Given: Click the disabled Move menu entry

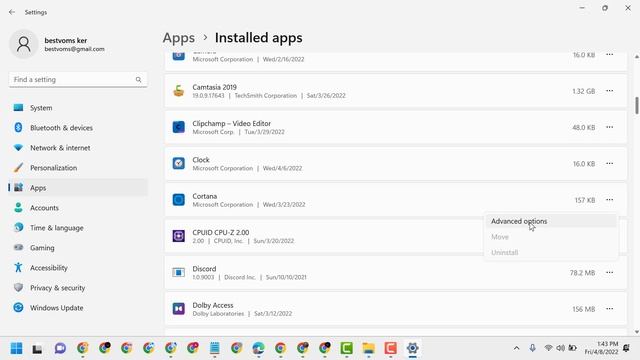Looking at the screenshot, I should coord(551,237).
